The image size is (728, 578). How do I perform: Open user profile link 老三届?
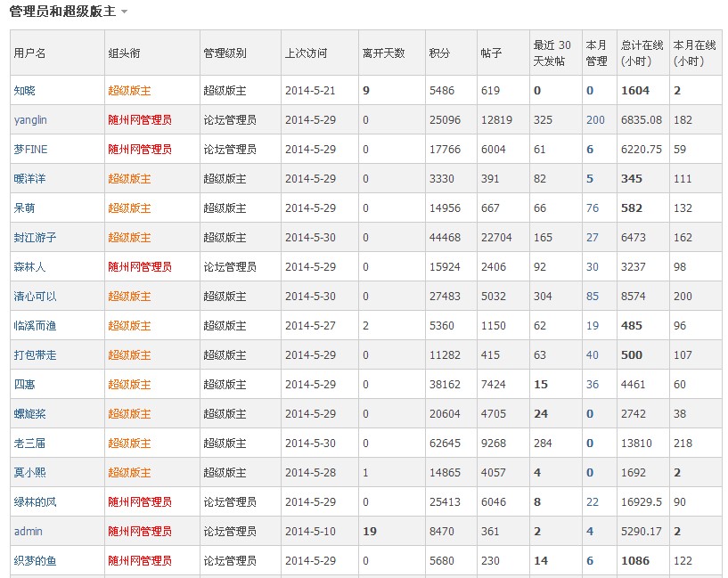tap(29, 443)
